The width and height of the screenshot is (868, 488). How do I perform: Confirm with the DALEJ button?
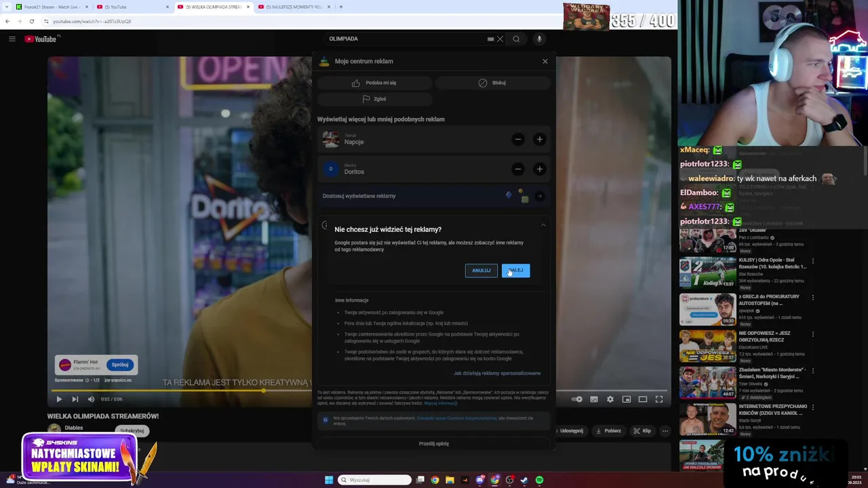516,270
